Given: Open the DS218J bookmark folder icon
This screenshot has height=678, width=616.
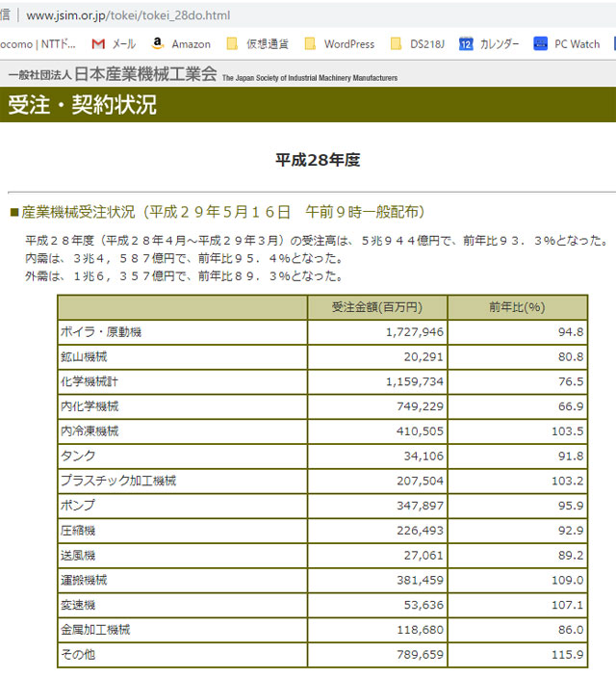Looking at the screenshot, I should pos(396,43).
